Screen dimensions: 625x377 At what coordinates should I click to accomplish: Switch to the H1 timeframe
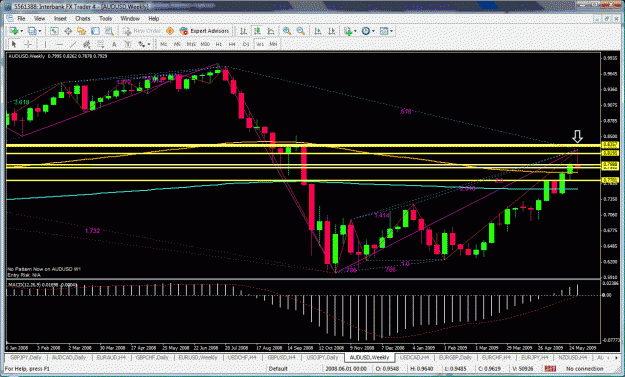pyautogui.click(x=218, y=44)
